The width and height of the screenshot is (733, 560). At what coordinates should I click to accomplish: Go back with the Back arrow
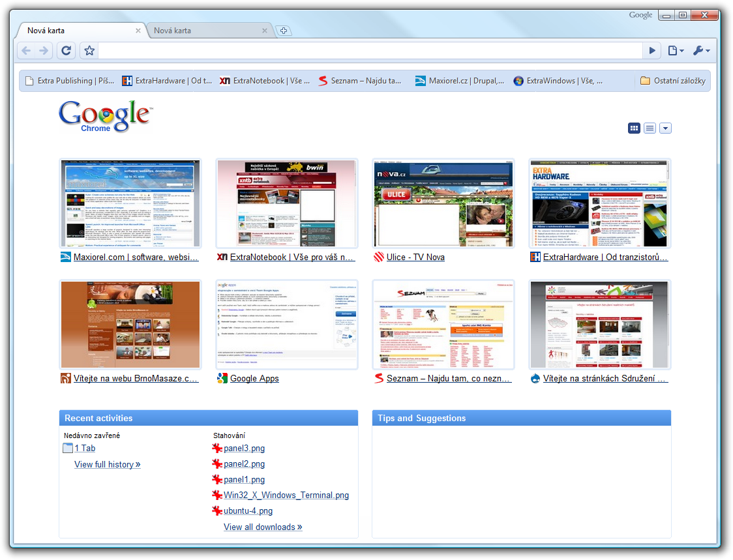[x=26, y=50]
